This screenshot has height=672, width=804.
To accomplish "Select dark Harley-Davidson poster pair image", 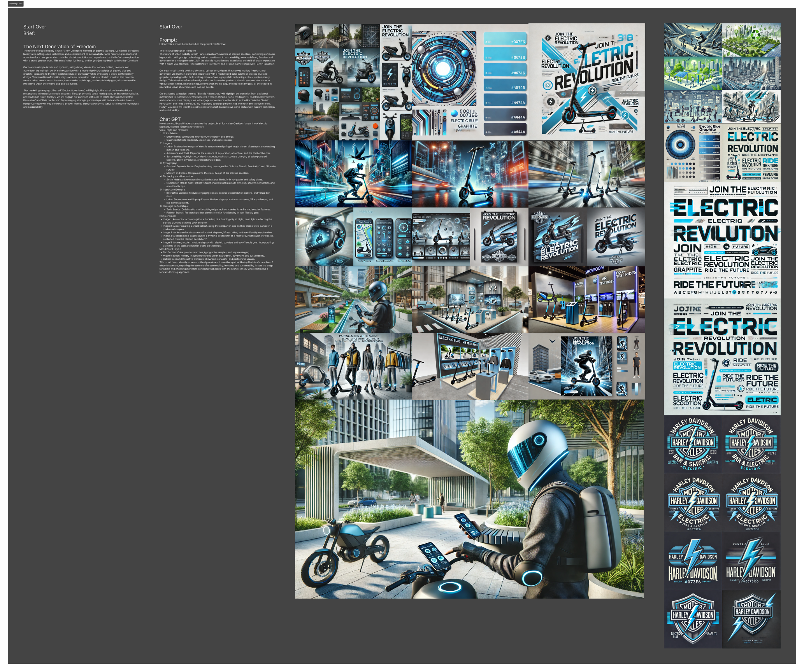I will point(586,237).
